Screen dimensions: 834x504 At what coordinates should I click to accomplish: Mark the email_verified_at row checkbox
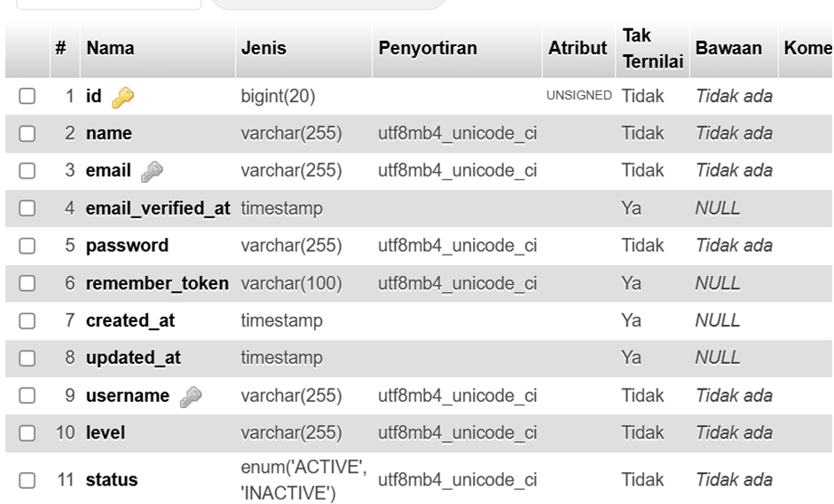(x=27, y=209)
